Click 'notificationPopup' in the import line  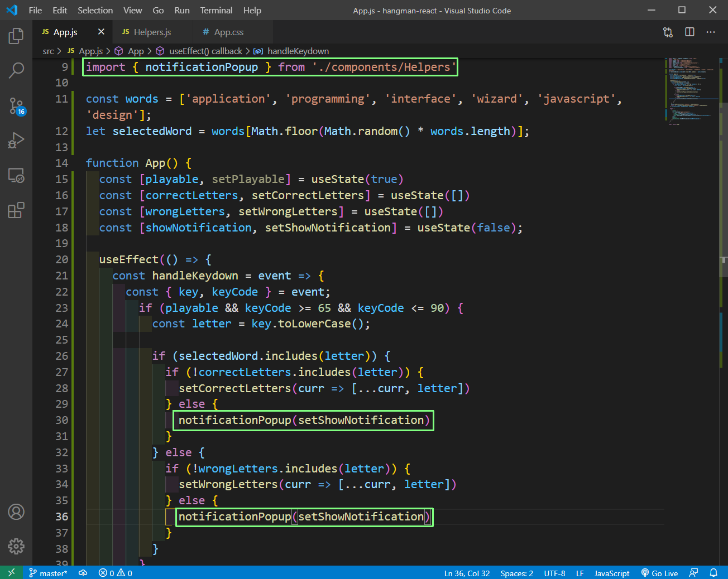202,67
